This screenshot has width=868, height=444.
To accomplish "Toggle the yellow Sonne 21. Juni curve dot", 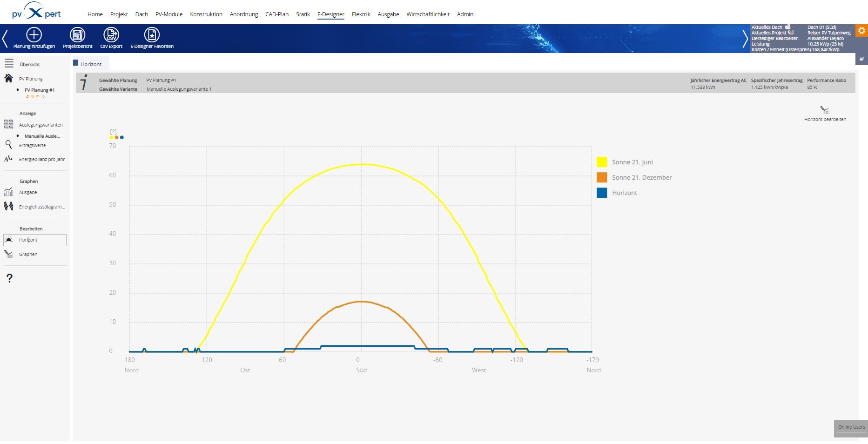I will (x=111, y=137).
